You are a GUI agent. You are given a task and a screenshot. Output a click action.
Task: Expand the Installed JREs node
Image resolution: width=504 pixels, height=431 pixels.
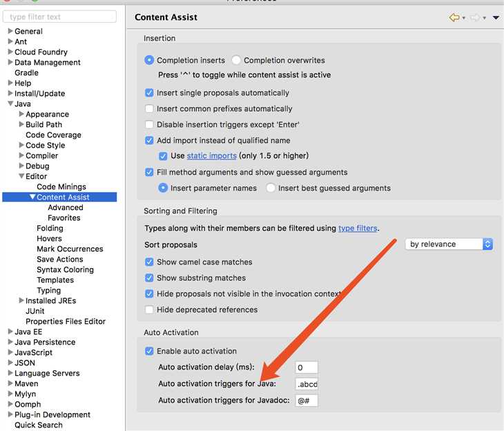[21, 300]
